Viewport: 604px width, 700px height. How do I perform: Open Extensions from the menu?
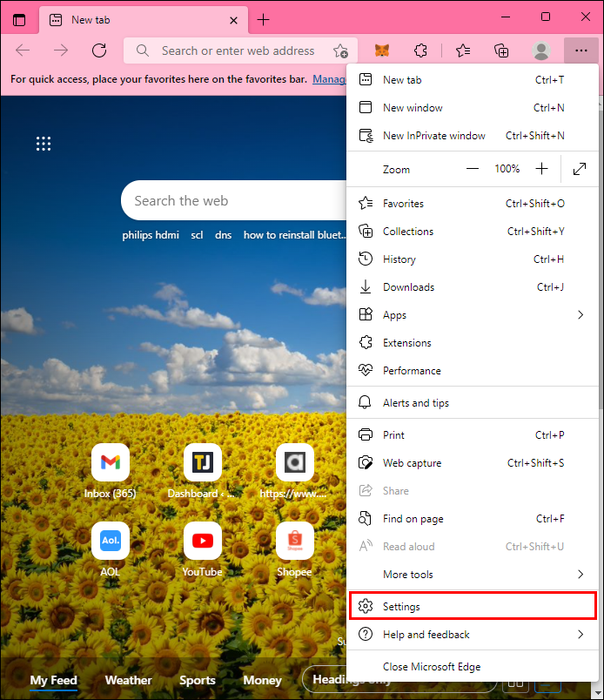(473, 343)
